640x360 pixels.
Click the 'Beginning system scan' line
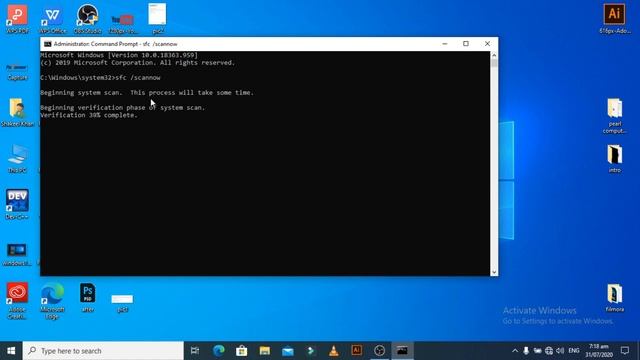tap(147, 93)
